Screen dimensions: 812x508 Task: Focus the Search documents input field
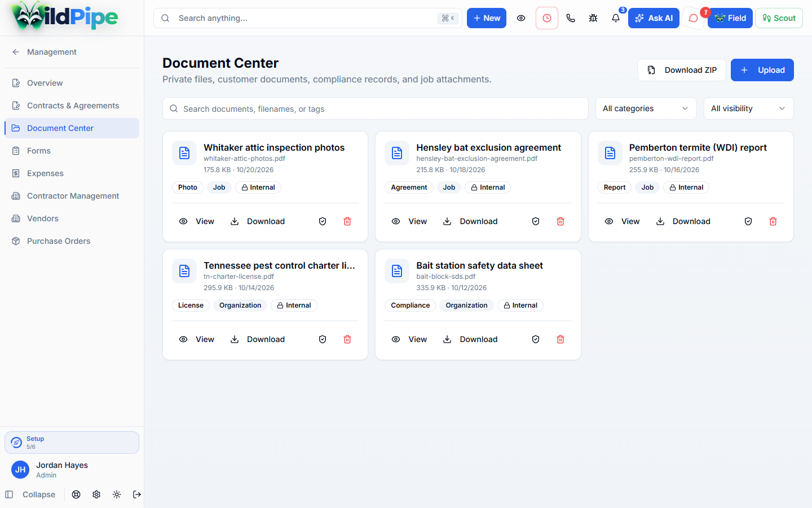pyautogui.click(x=376, y=108)
